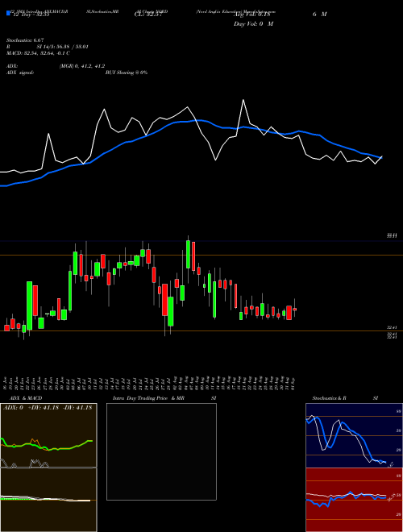This screenshot has height=532, width=403.
Task: Open the ADX & MACD mini chart
Action: tap(48, 468)
